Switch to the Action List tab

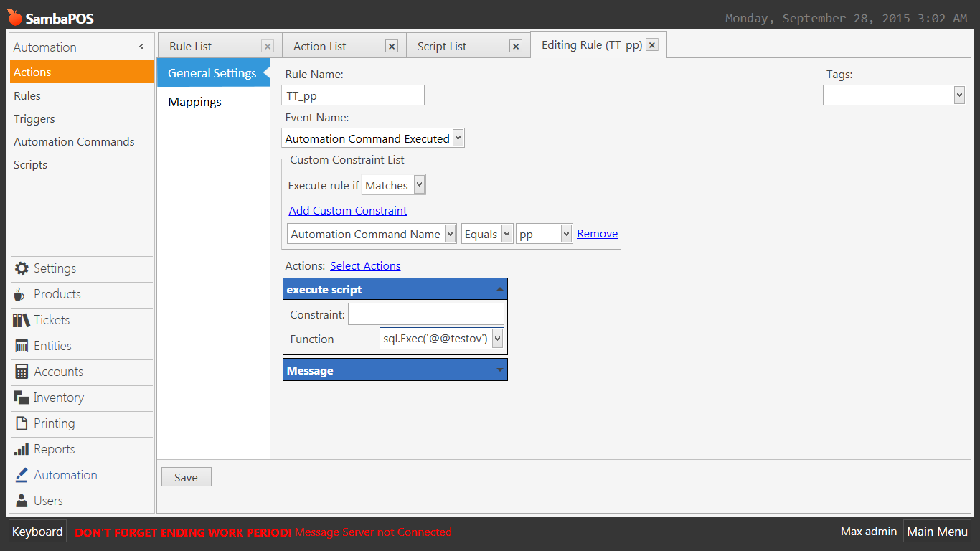point(320,47)
